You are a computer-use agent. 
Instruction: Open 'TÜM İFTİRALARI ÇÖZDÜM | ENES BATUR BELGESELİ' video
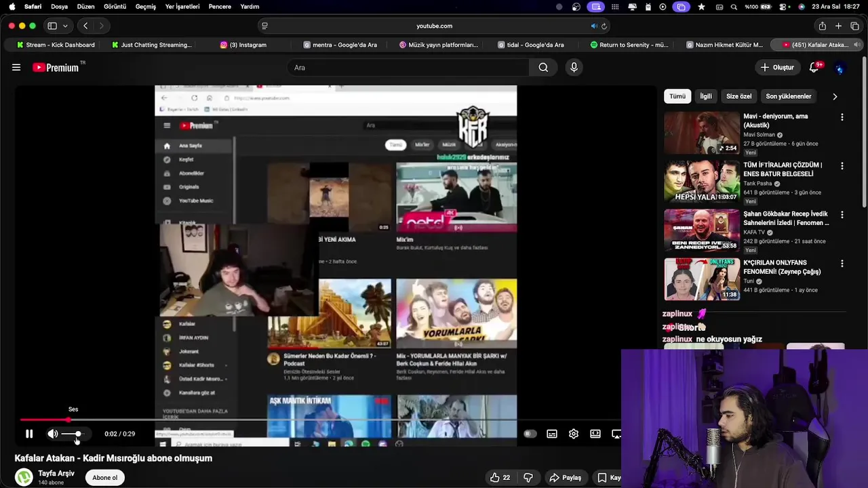click(783, 169)
